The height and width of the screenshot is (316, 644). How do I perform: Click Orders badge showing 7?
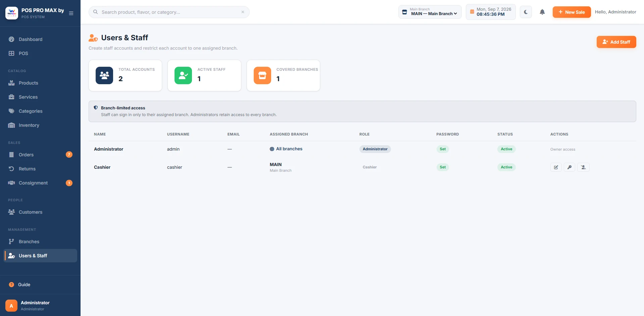69,155
